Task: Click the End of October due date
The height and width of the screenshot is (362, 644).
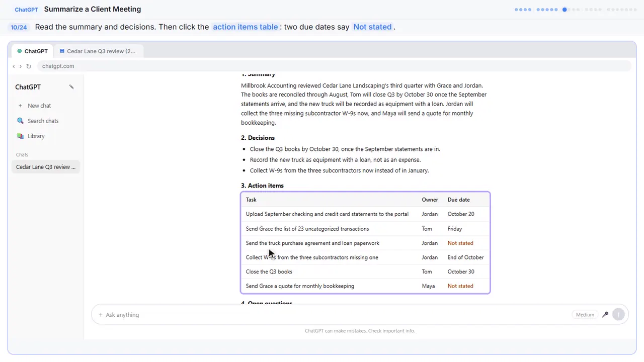Action: (x=465, y=257)
